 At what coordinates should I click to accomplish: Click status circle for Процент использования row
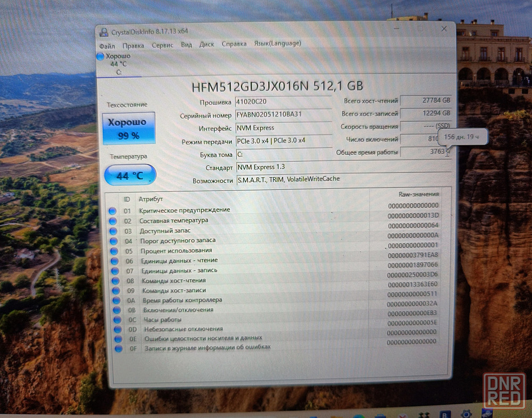114,251
